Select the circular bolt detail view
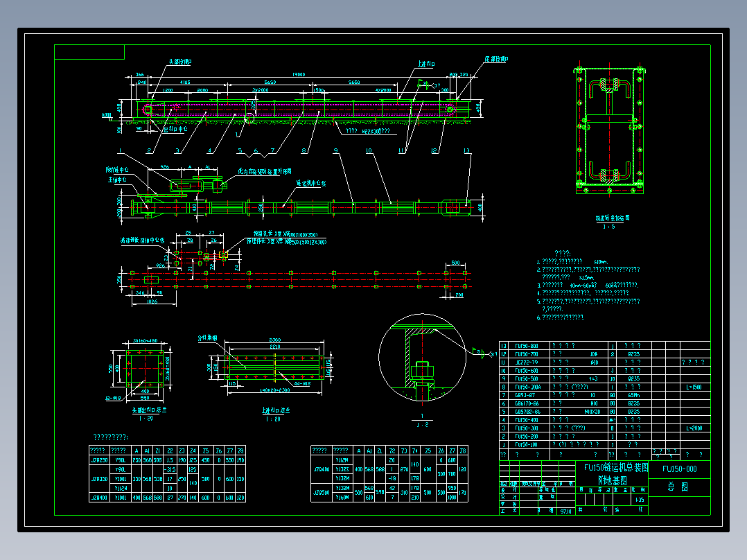 coord(423,358)
